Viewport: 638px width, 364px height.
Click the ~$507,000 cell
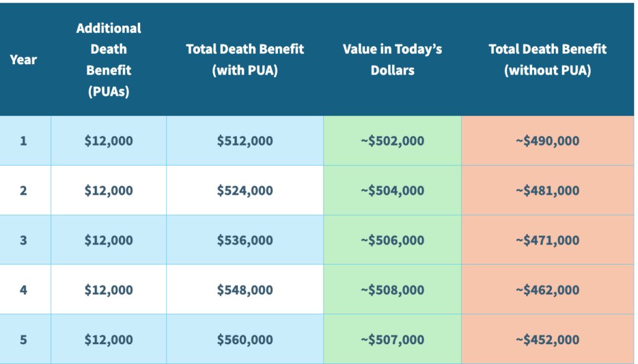[393, 340]
